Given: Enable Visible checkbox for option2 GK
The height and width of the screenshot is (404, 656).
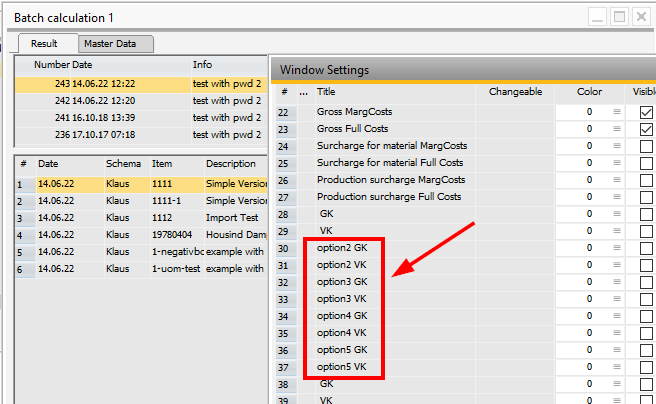Looking at the screenshot, I should click(x=646, y=248).
